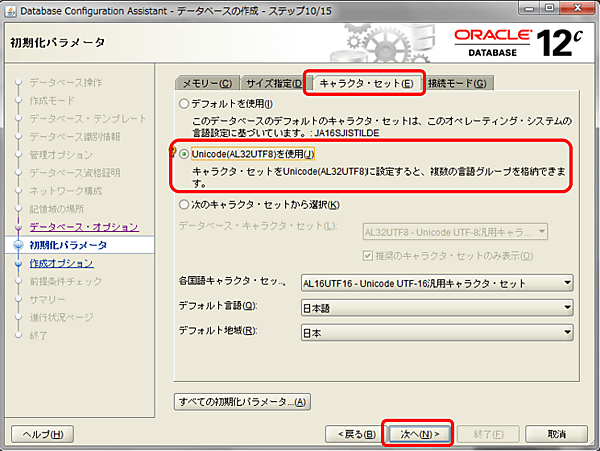This screenshot has height=451, width=600.
Task: Click the 終了 step in sidebar
Action: coord(38,335)
